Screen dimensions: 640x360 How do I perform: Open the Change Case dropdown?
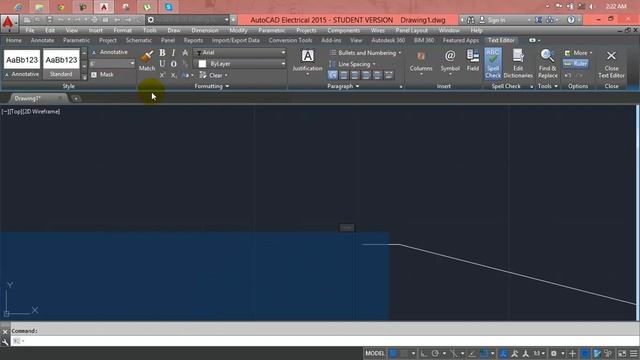pos(187,75)
